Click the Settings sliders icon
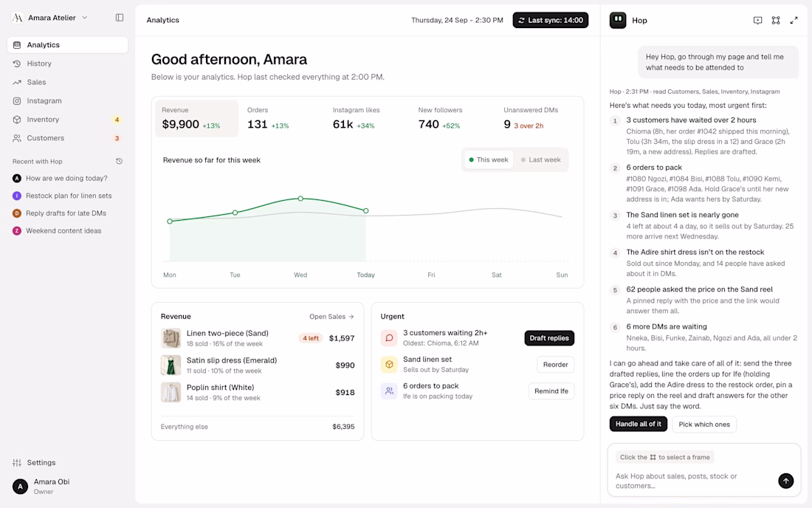 [17, 462]
